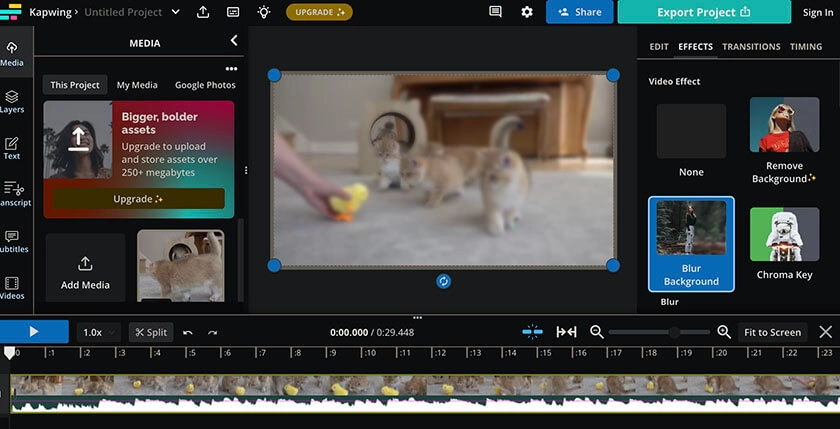Open the Text sidebar panel

[12, 148]
